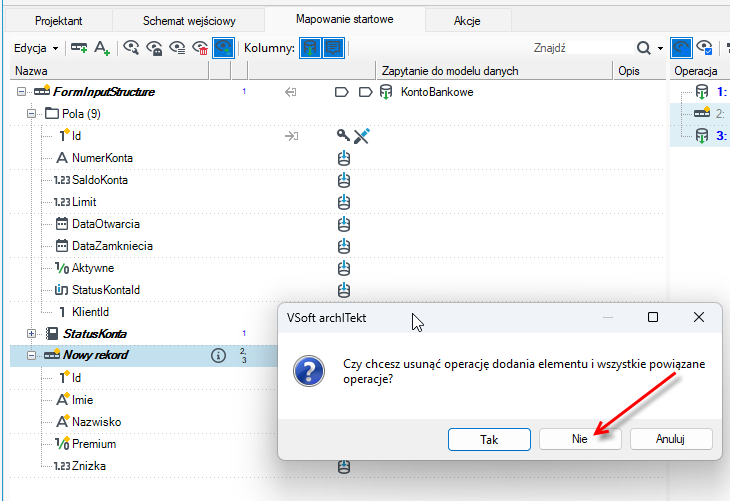Click the right arrow icon in Id row

[x=291, y=136]
